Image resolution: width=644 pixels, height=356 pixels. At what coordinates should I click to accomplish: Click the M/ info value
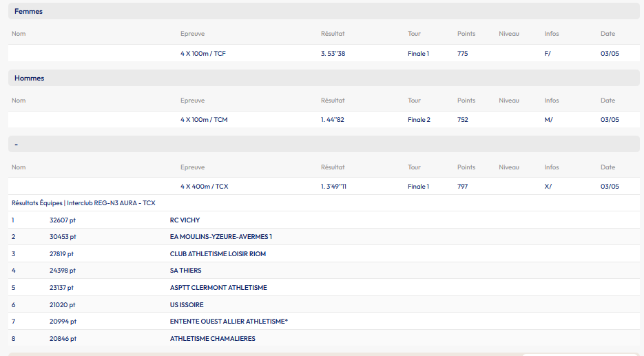click(x=548, y=120)
